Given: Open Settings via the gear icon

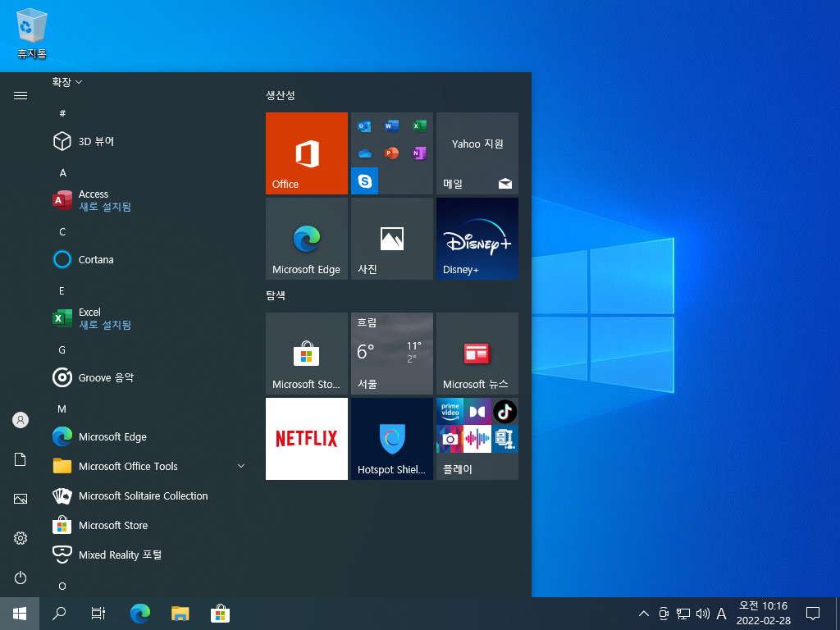Looking at the screenshot, I should [x=21, y=538].
